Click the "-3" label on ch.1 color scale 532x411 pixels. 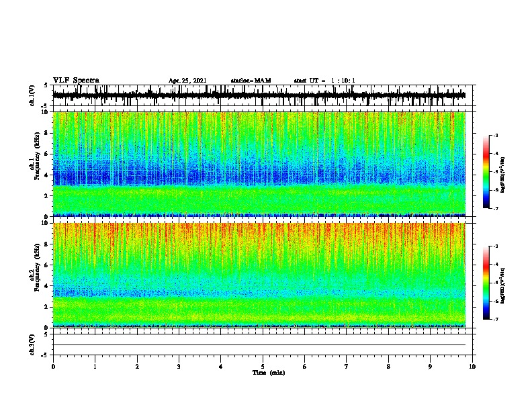tap(496, 136)
